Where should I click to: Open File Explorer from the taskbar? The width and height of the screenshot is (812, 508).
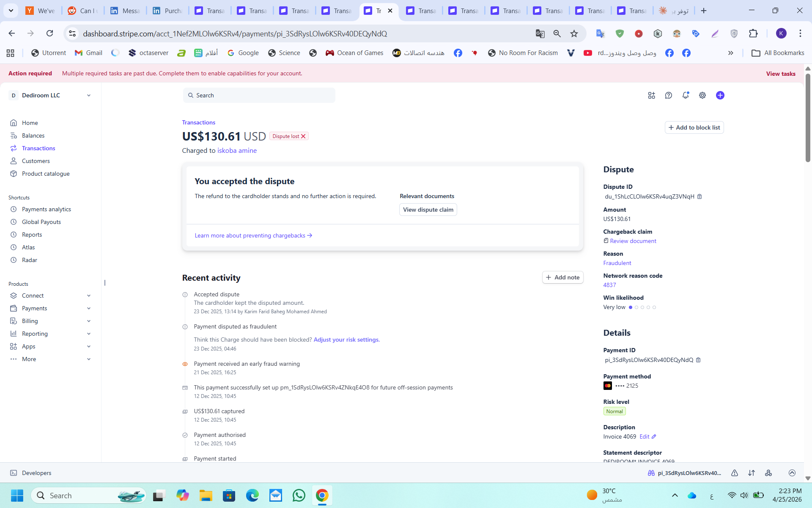(x=206, y=495)
